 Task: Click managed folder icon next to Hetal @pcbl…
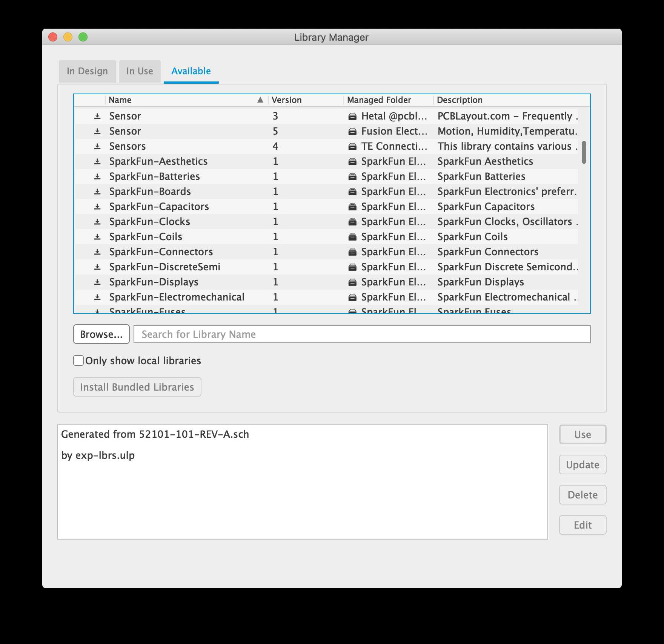click(352, 116)
